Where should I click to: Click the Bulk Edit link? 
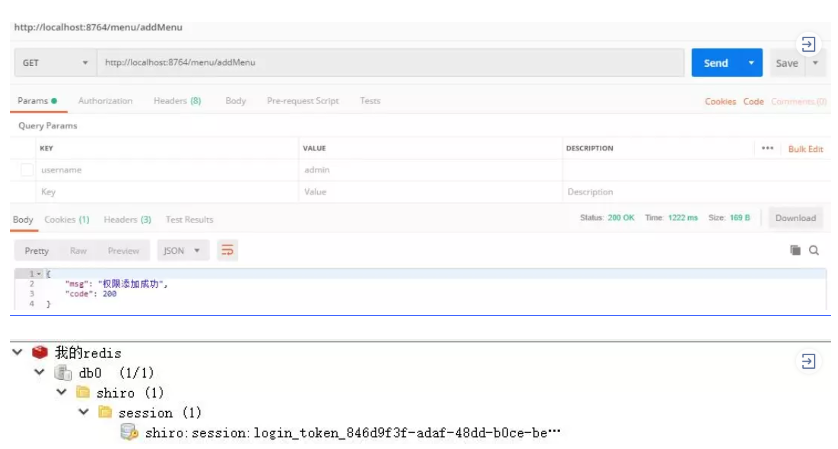805,149
